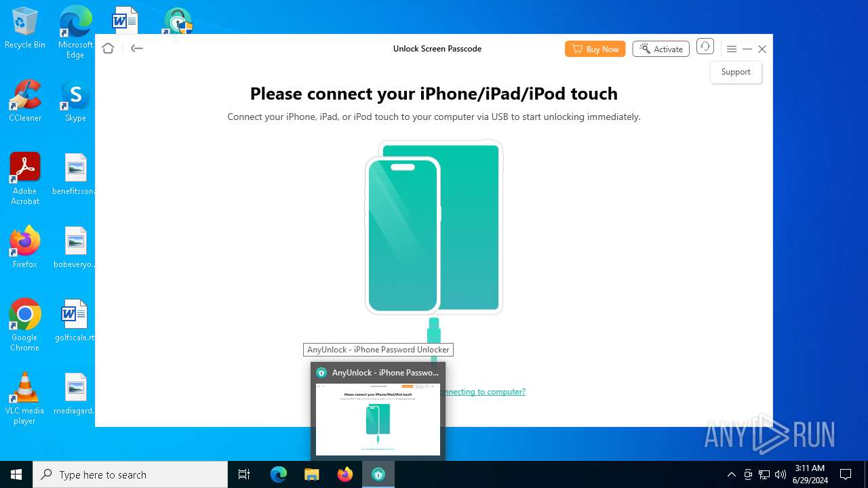This screenshot has width=868, height=488.
Task: Open the notification center icon
Action: coord(846,474)
